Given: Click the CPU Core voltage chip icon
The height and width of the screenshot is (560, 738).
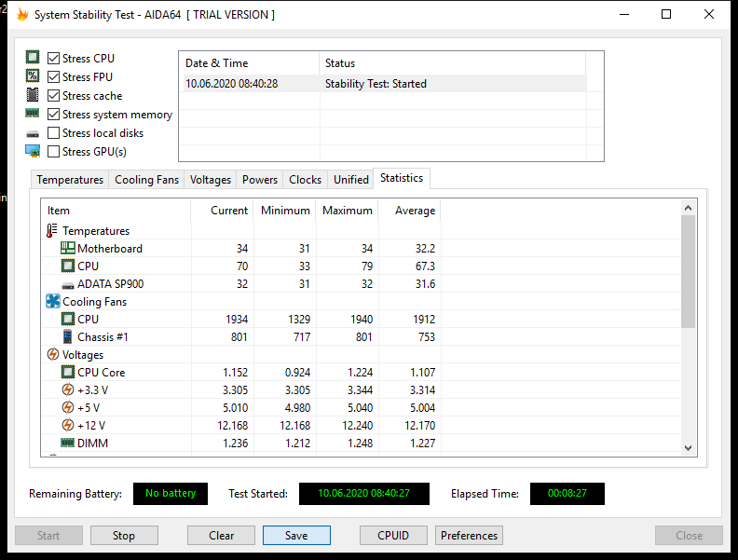Looking at the screenshot, I should [x=68, y=372].
